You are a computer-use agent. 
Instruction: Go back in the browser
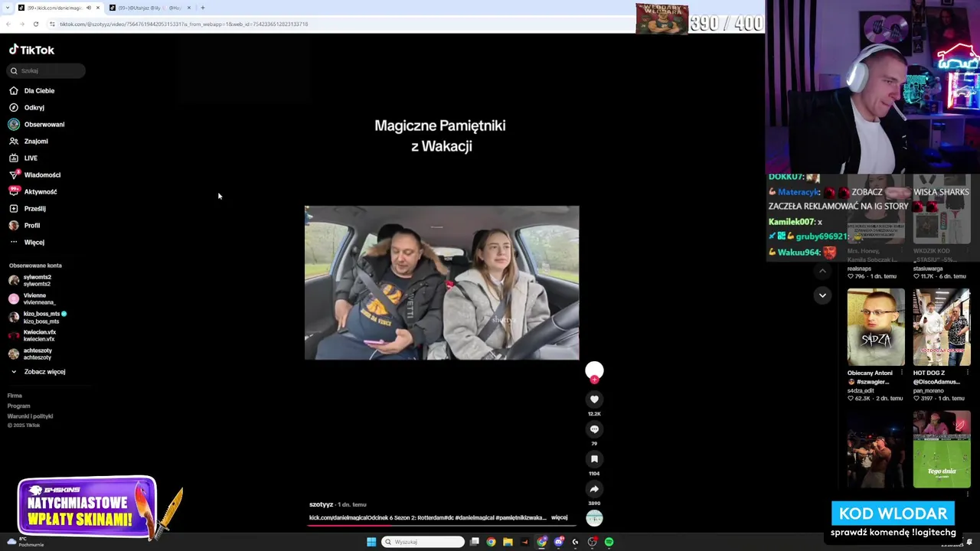[x=8, y=24]
